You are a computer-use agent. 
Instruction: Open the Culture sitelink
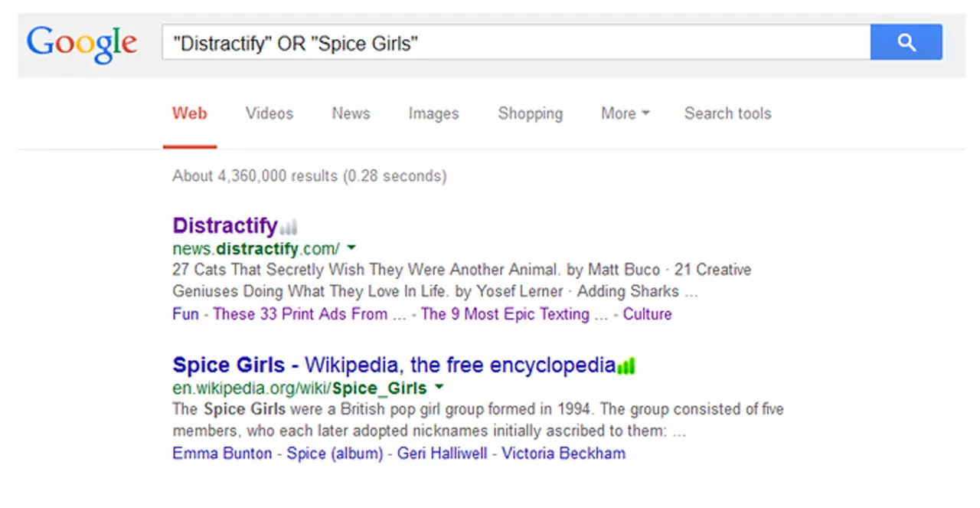point(648,314)
